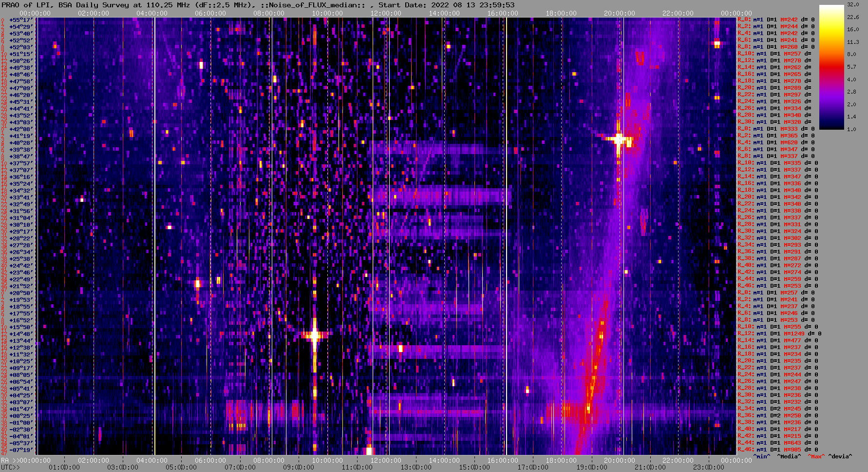Screen dimensions: 868x472
Task: Click the '^Media^' legend label
Action: coord(789,456)
